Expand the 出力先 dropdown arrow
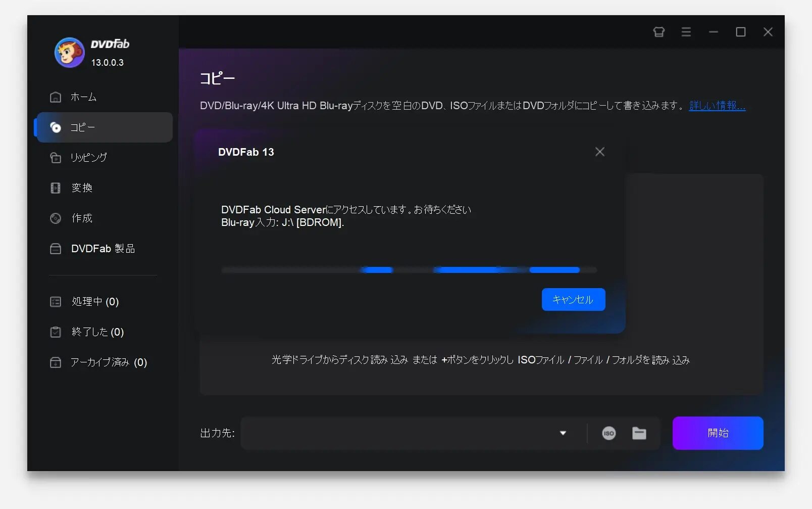The height and width of the screenshot is (509, 812). pyautogui.click(x=563, y=433)
